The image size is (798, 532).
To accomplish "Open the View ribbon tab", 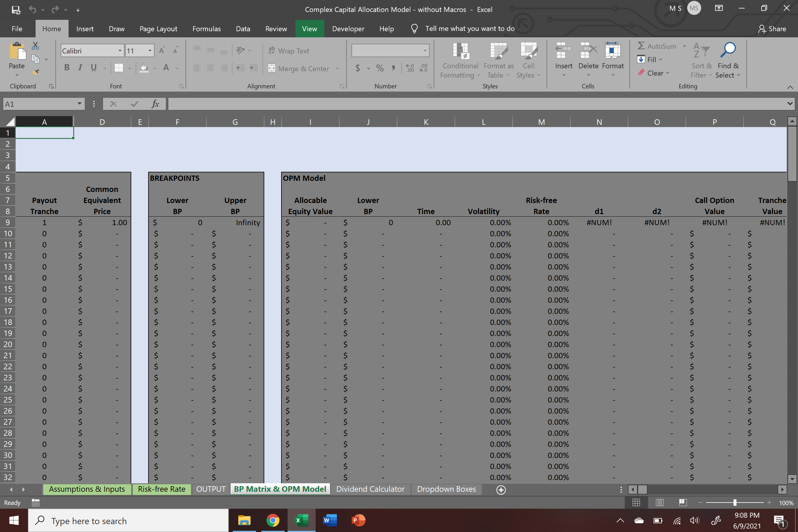I will [x=309, y=29].
